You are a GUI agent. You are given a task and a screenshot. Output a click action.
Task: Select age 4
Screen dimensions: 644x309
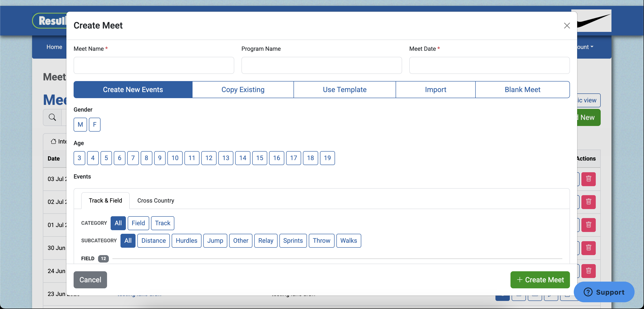click(93, 158)
